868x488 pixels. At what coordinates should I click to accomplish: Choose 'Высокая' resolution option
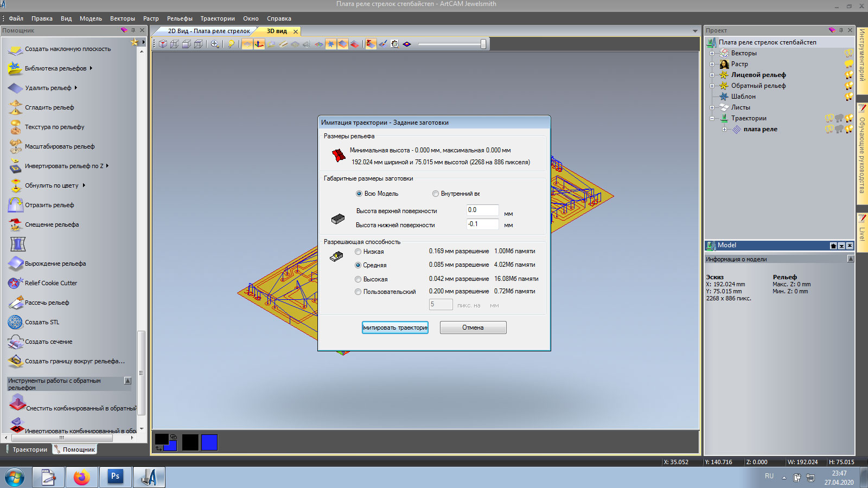358,279
